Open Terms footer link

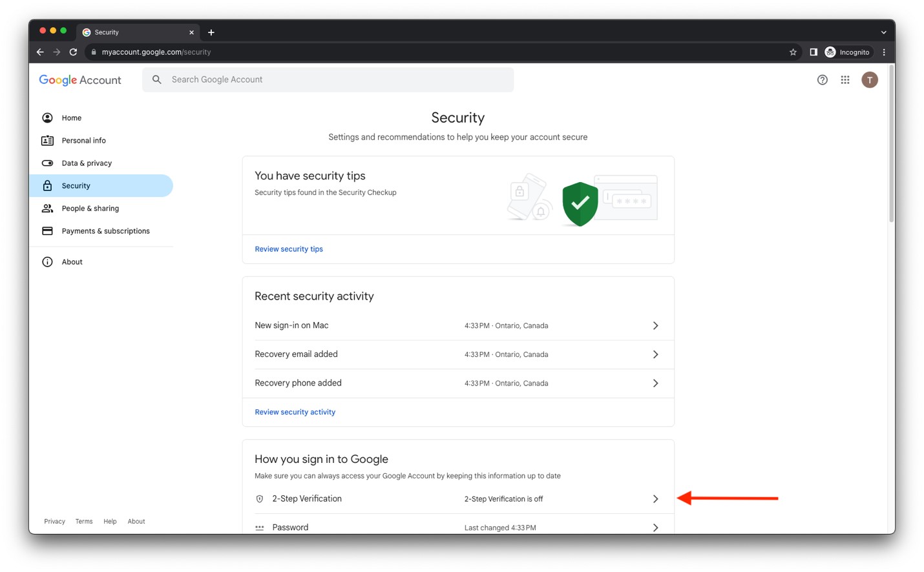pos(84,522)
